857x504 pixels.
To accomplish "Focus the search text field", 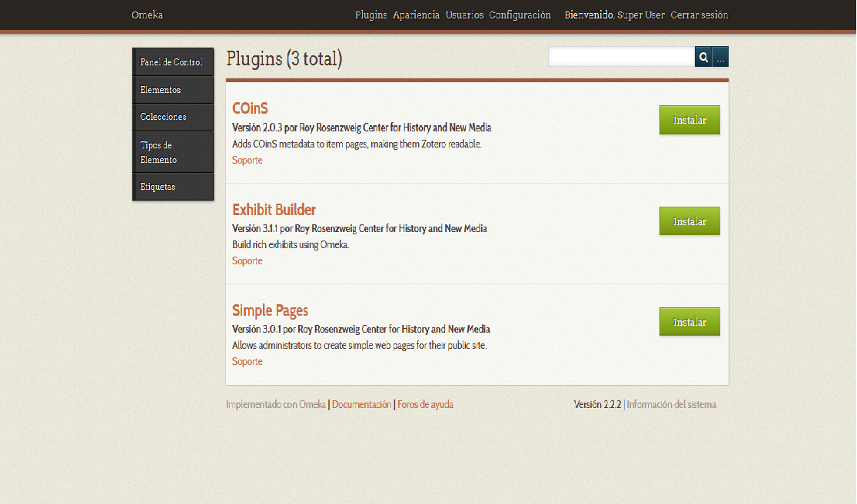I will [621, 57].
